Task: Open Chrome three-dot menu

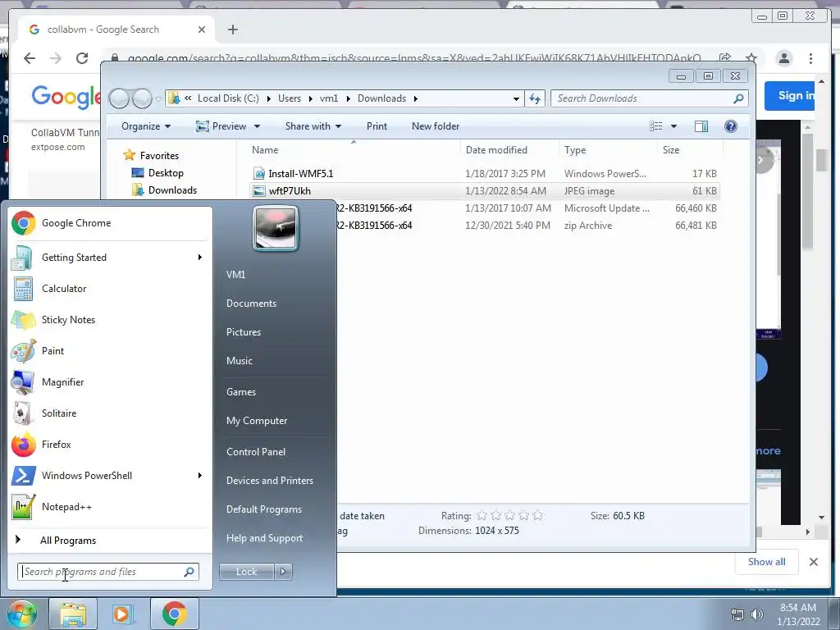Action: coord(810,58)
